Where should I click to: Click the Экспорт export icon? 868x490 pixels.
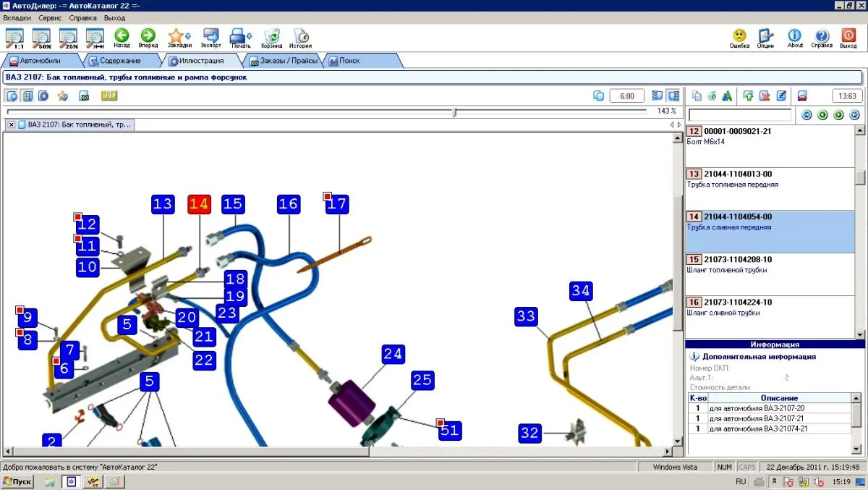211,38
